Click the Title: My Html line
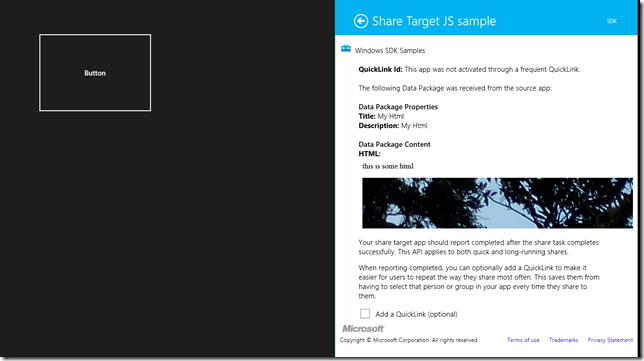This screenshot has height=361, width=644. (x=381, y=116)
